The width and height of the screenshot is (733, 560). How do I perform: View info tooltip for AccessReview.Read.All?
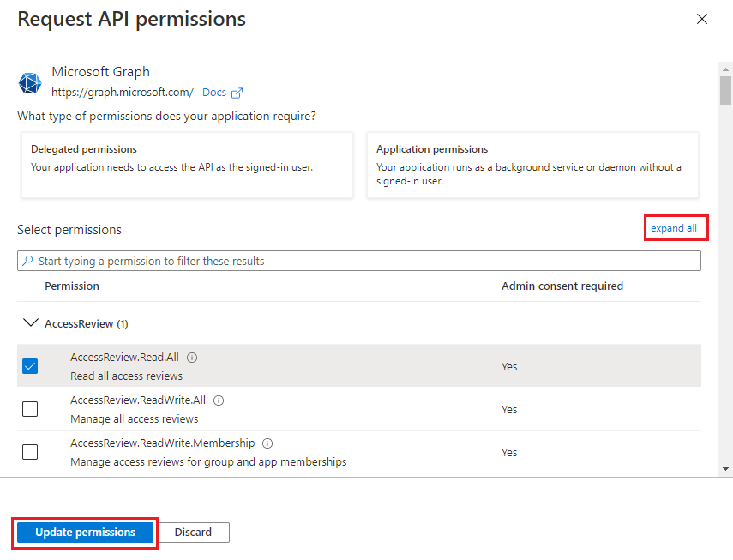[194, 358]
